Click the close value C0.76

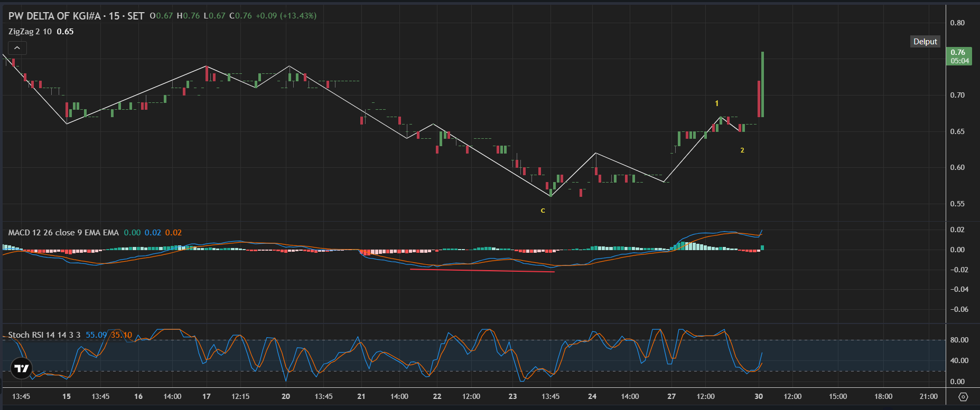pyautogui.click(x=240, y=16)
